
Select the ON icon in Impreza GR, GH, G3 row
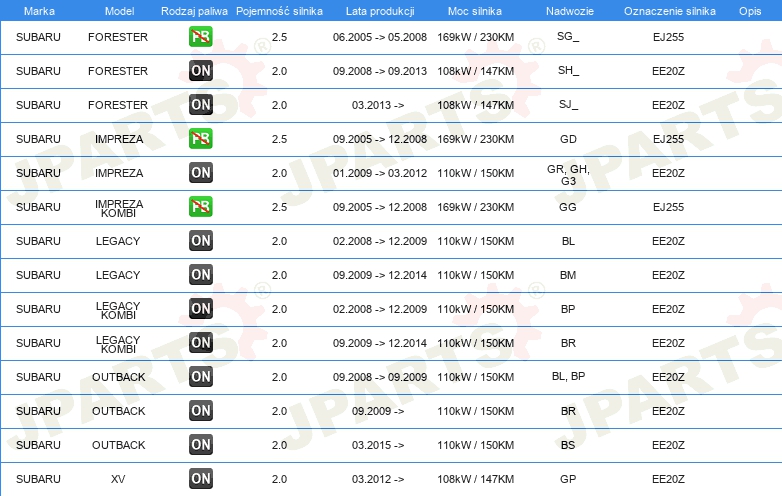click(201, 173)
